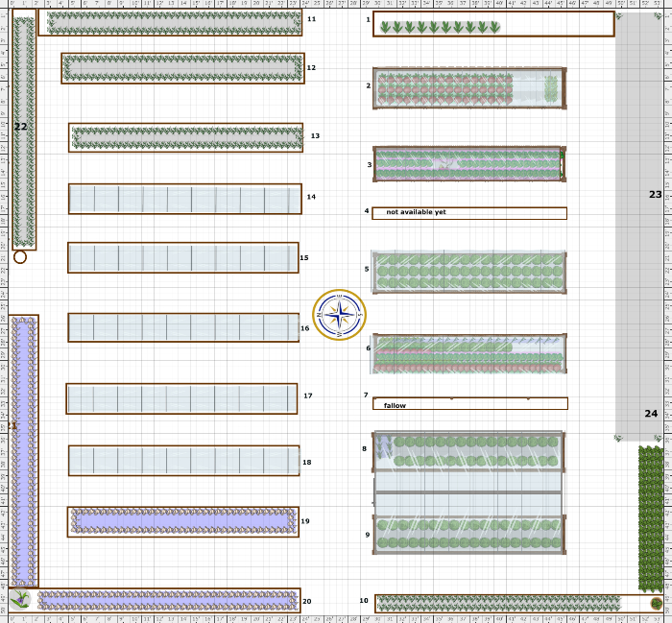Select the cabbage plants in bed 5

(x=468, y=273)
